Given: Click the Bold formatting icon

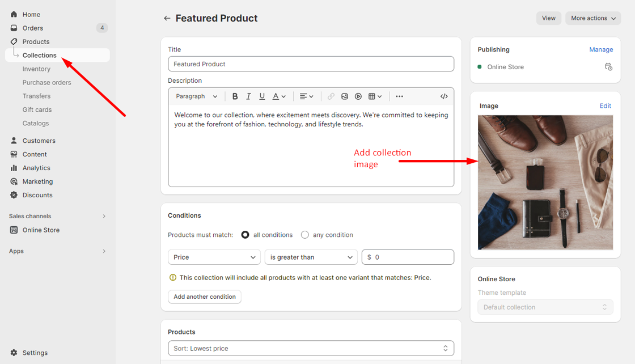Looking at the screenshot, I should (235, 96).
